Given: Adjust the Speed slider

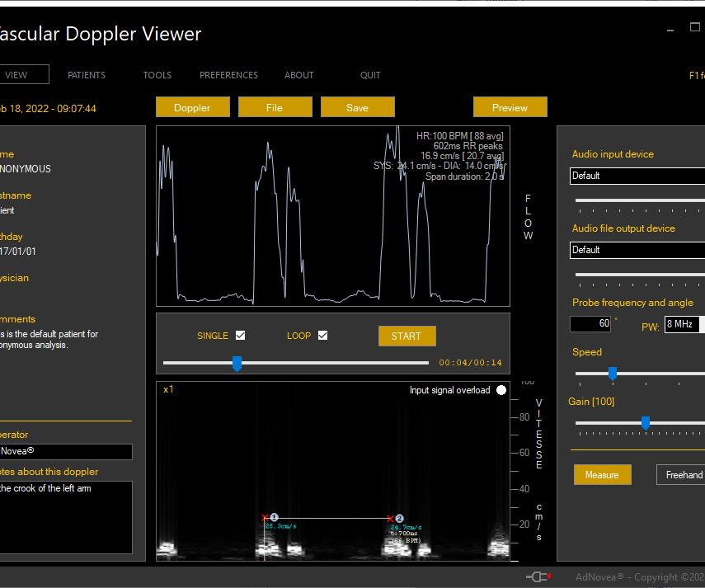Looking at the screenshot, I should tap(612, 374).
